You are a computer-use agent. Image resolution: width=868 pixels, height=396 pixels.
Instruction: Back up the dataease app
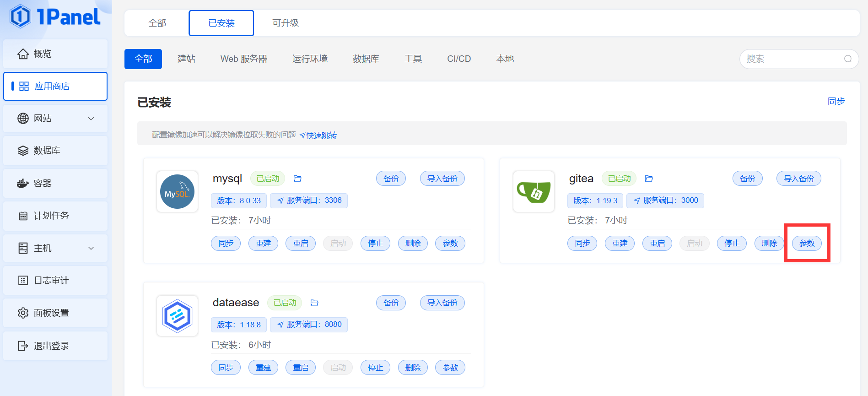[391, 303]
